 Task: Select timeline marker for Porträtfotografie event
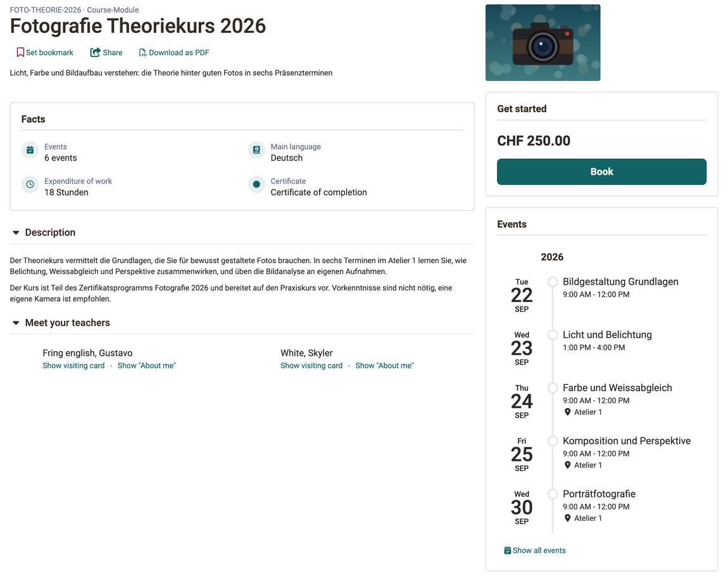[553, 494]
